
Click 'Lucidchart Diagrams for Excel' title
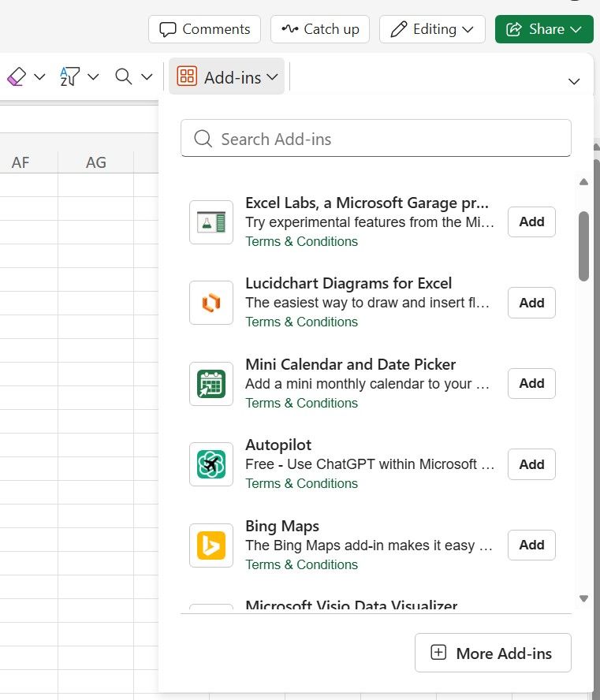pyautogui.click(x=348, y=284)
